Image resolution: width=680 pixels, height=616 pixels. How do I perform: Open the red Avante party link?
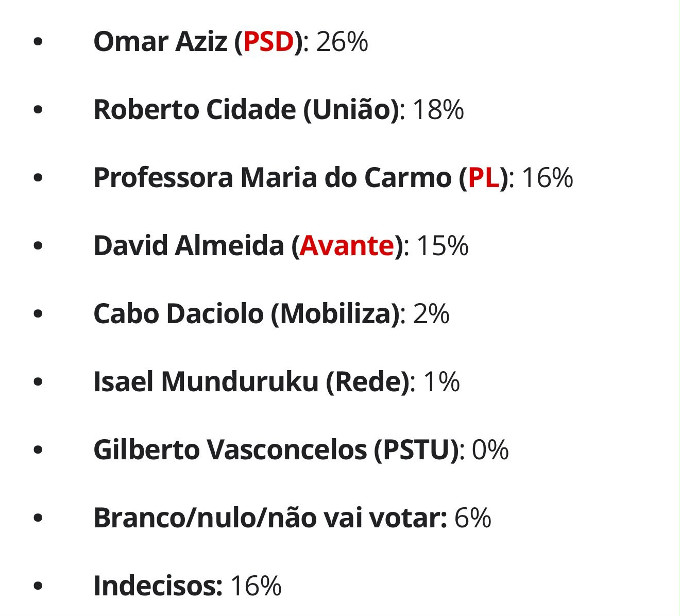(x=347, y=246)
